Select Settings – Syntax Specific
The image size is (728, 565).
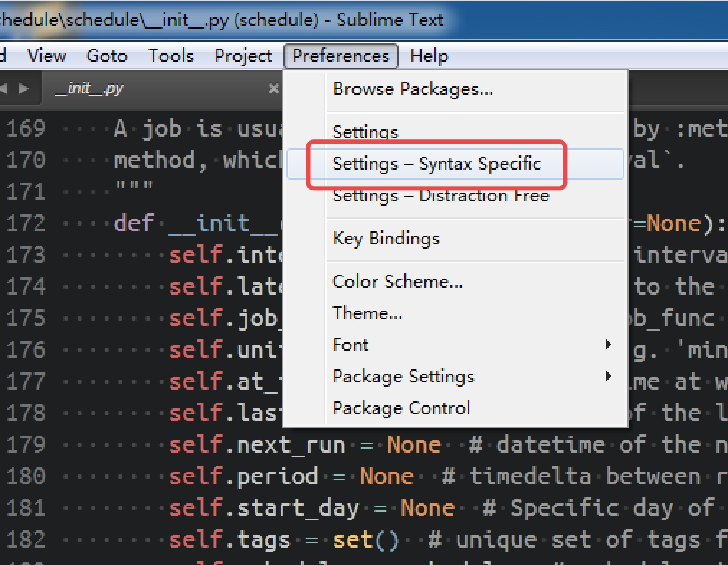click(455, 164)
